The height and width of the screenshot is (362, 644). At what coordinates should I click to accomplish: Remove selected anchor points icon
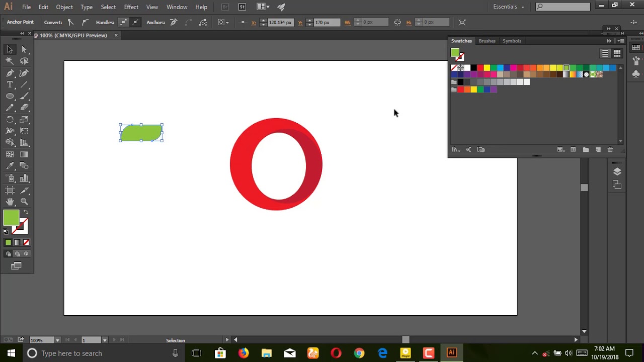tap(174, 22)
